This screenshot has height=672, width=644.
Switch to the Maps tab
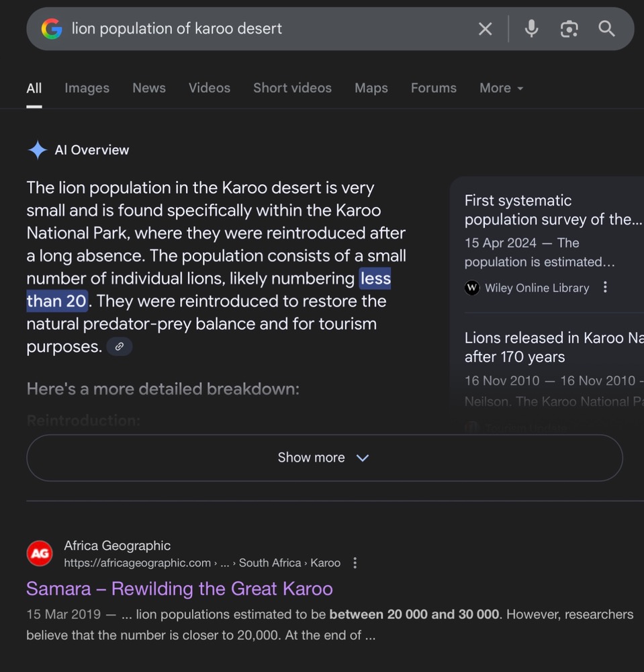371,88
